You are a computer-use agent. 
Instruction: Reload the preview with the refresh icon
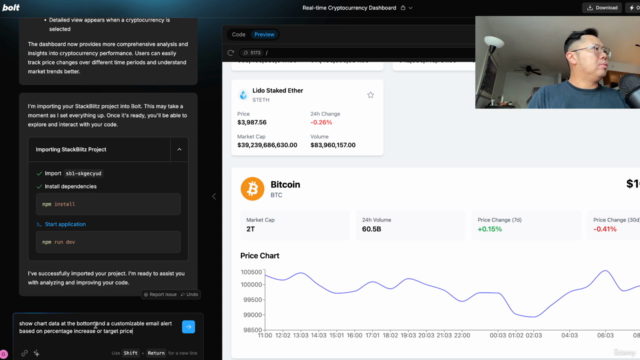(231, 53)
